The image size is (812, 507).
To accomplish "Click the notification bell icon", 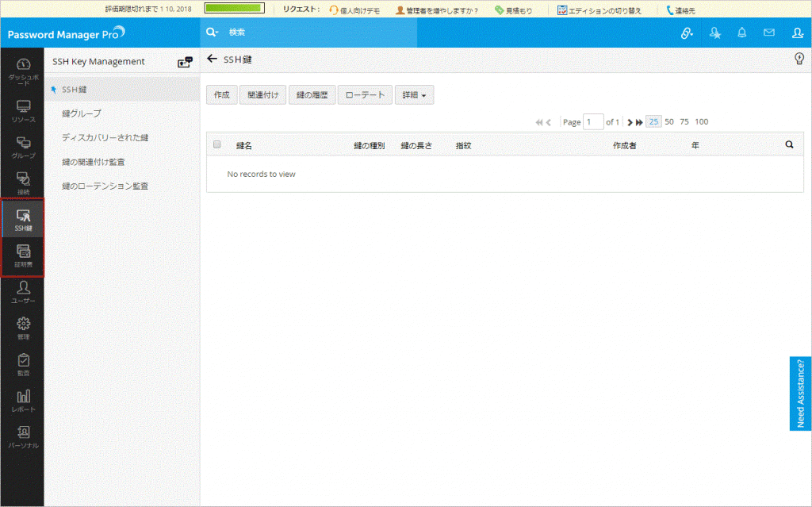I will point(741,33).
